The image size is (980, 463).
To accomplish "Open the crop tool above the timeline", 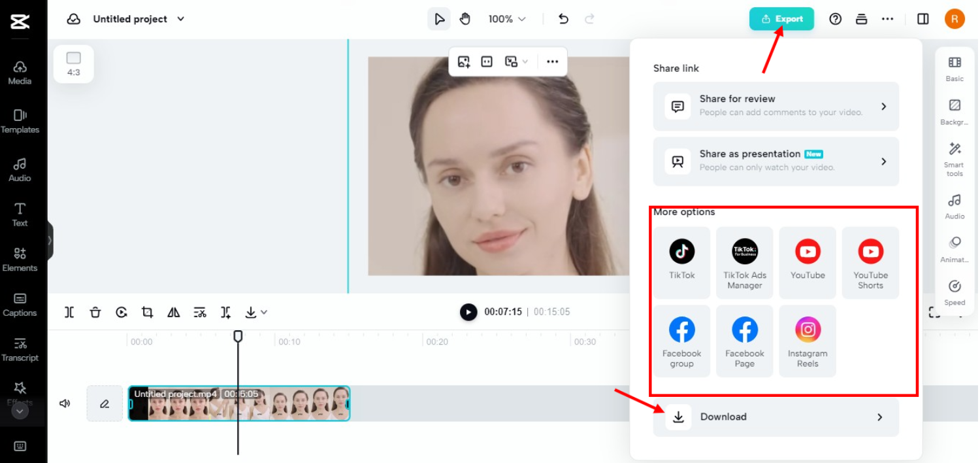I will tap(147, 312).
